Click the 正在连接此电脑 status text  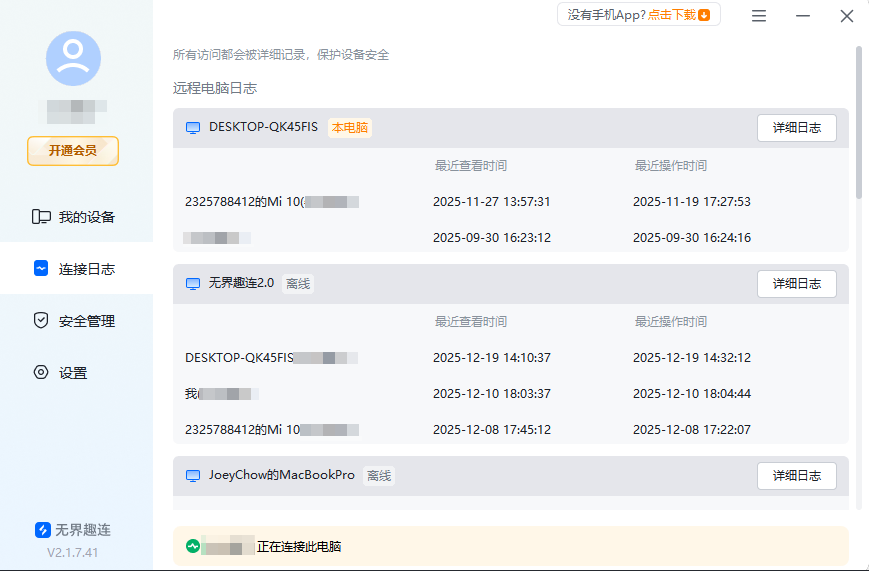pos(299,547)
